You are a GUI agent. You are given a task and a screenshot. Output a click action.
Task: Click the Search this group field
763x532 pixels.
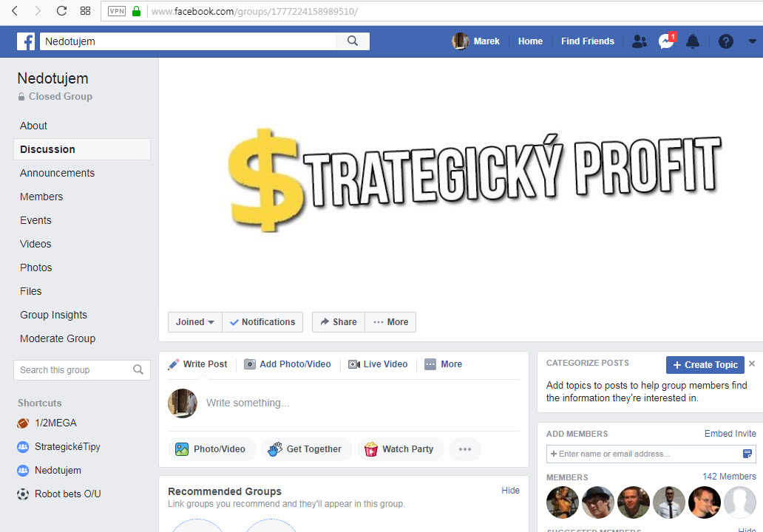82,370
